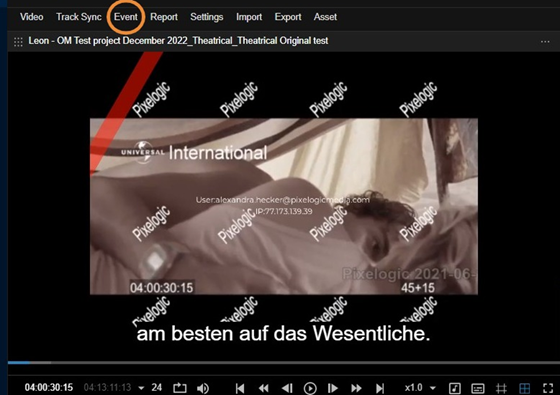Screen dimensions: 560x395
Task: Expand the frame rate dropdown arrow
Action: (x=141, y=388)
